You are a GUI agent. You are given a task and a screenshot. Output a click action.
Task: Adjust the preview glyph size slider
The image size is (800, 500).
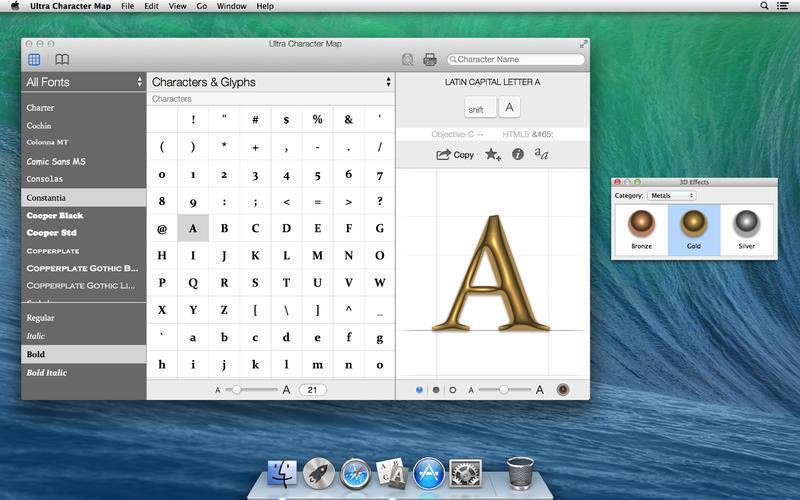point(504,390)
